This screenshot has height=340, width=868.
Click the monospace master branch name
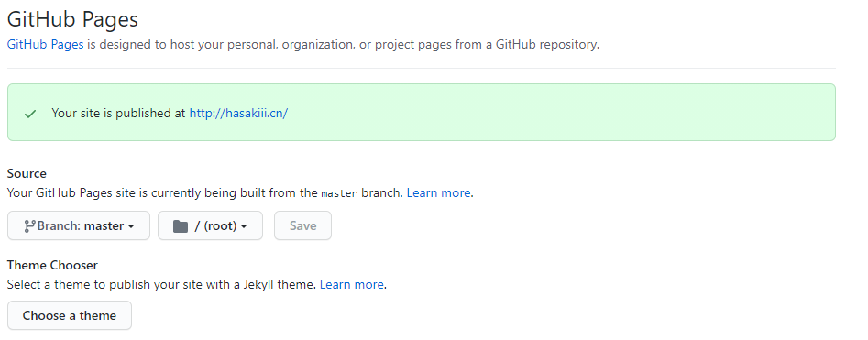pyautogui.click(x=339, y=193)
